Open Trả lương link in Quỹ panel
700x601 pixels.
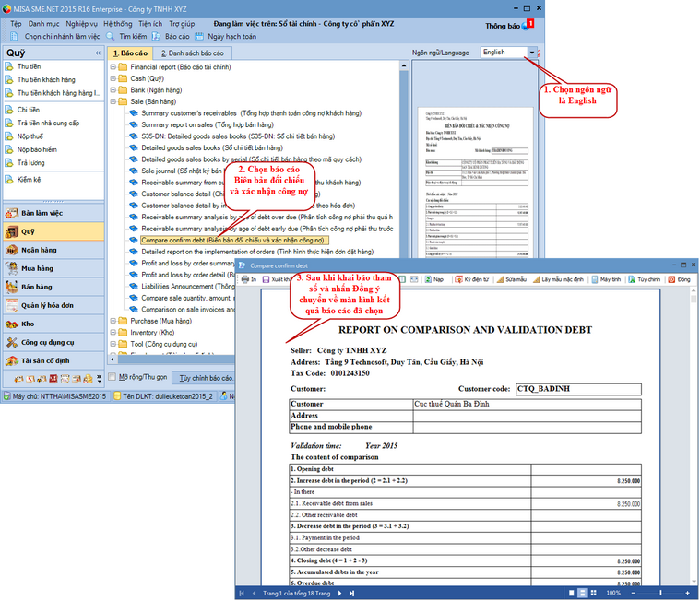pos(30,163)
